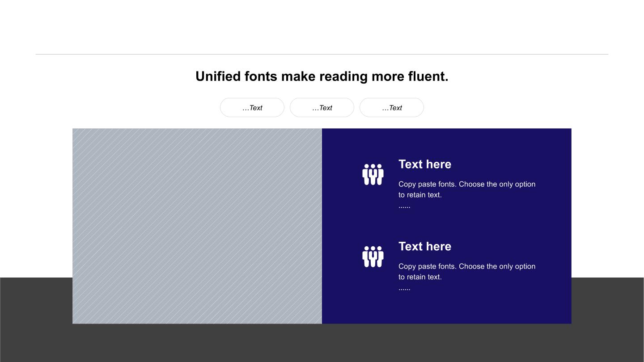Click the first '…Text' pill button
Image resolution: width=644 pixels, height=362 pixels.
point(252,108)
